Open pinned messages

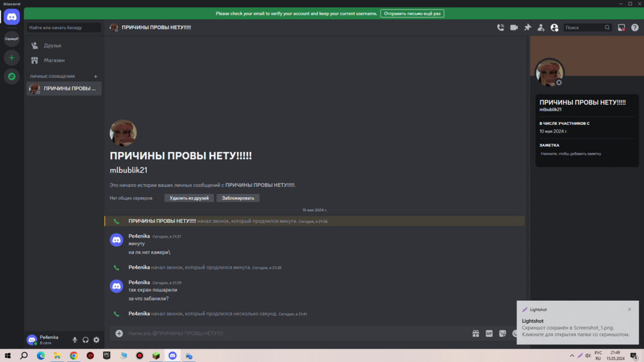click(527, 28)
